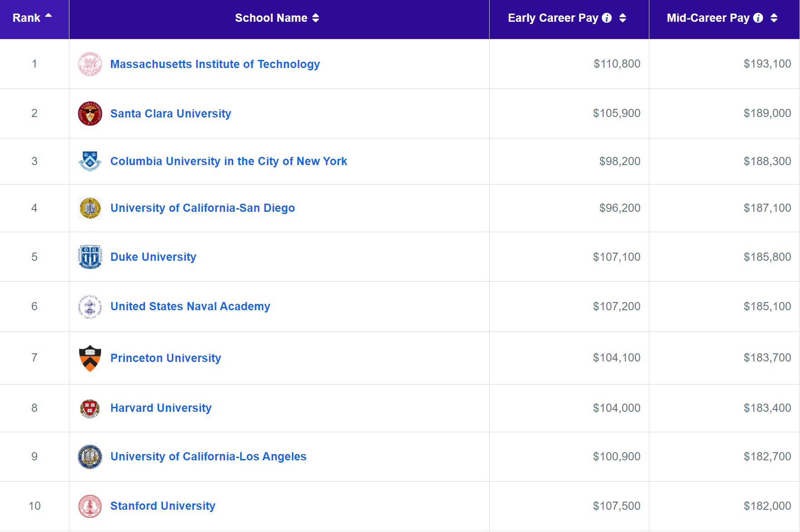800x532 pixels.
Task: Sort by Early Career Pay using the sort arrows
Action: (x=623, y=18)
